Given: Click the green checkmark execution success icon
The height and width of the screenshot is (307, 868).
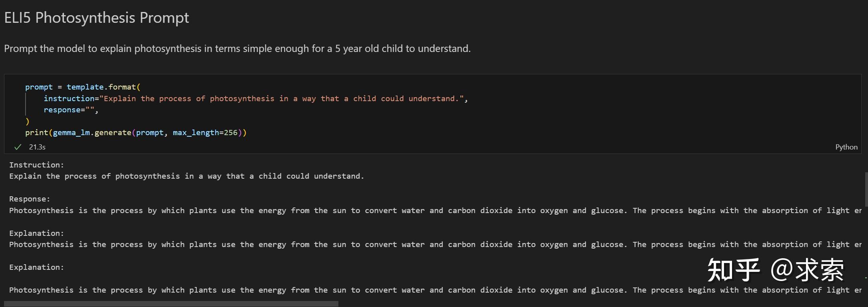Looking at the screenshot, I should 18,147.
